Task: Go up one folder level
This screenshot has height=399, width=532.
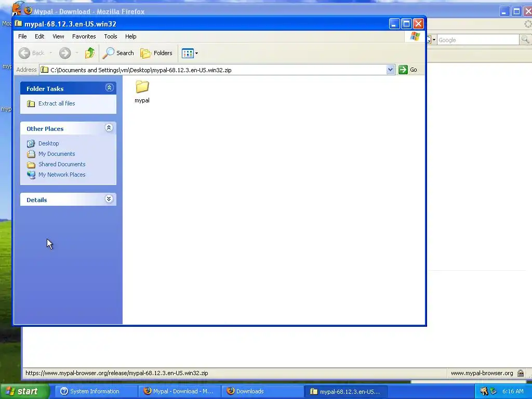Action: point(90,53)
